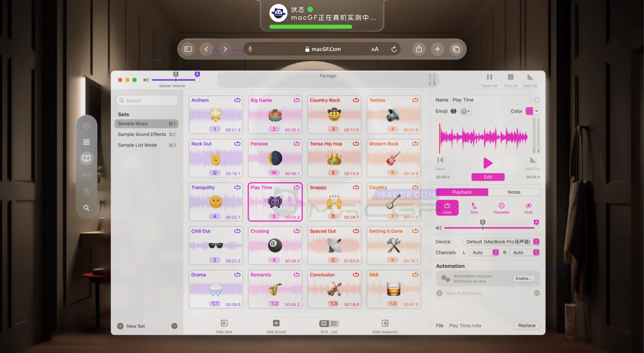Viewport: 644px width, 353px height.
Task: Click the pink Edit button
Action: click(x=488, y=177)
